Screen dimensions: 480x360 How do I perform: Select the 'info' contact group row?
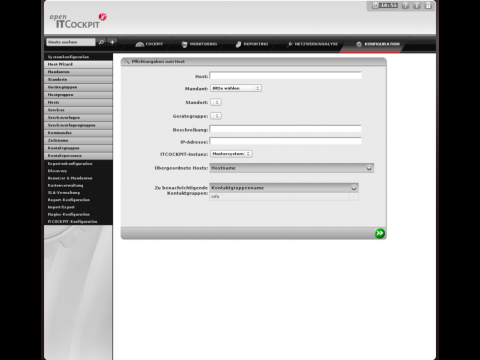[x=284, y=197]
